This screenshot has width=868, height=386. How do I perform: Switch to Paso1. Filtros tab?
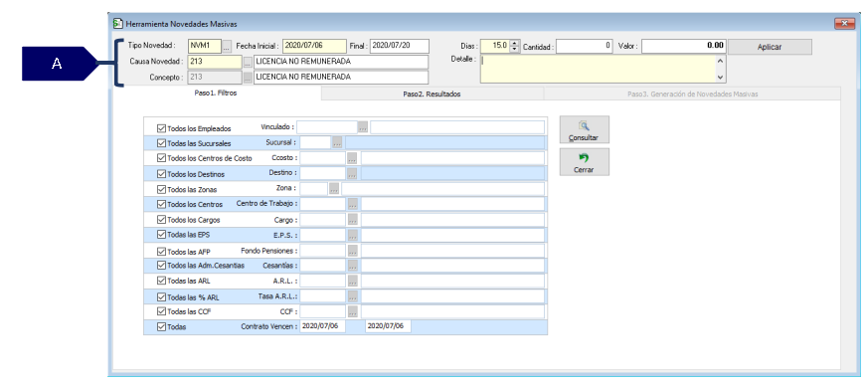pos(216,94)
